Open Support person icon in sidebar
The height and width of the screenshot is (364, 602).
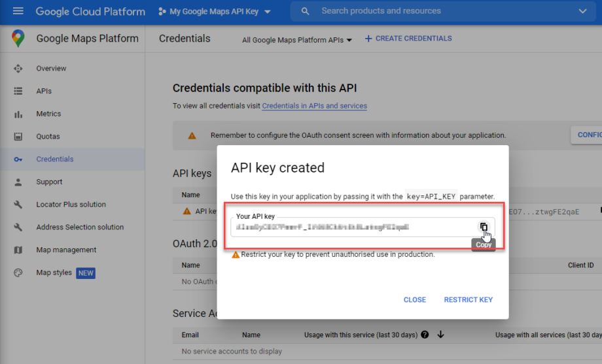(18, 182)
